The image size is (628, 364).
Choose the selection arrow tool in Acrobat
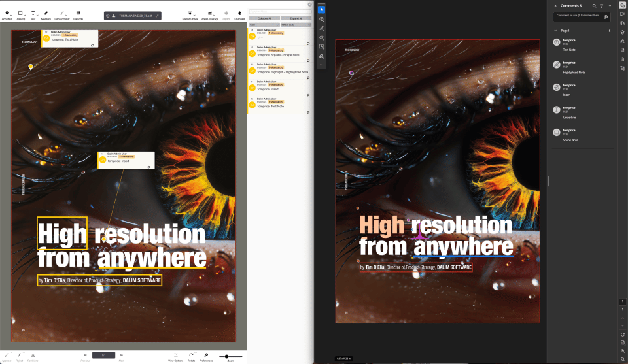click(321, 10)
